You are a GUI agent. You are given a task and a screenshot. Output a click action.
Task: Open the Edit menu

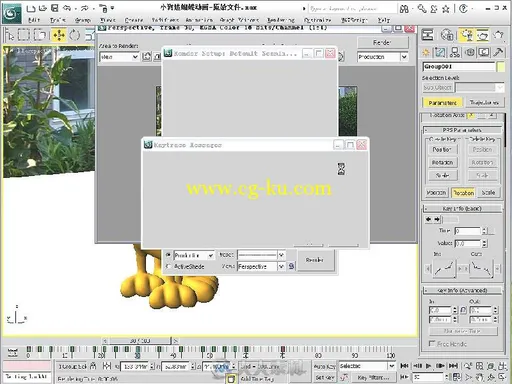click(x=34, y=20)
